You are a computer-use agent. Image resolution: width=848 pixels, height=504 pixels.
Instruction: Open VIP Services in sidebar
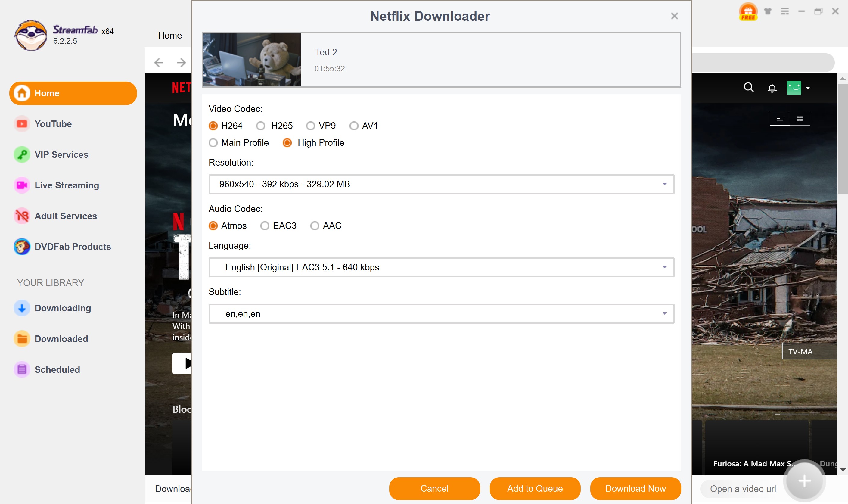(61, 154)
